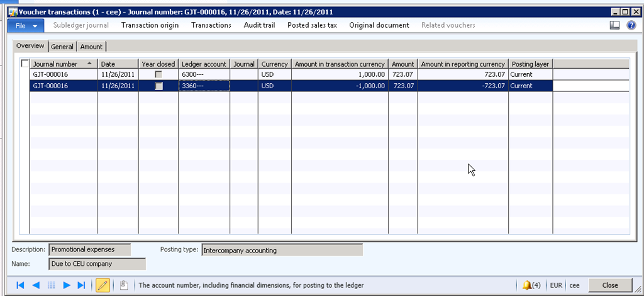Toggle Year closed checkbox for account 3360

[x=158, y=86]
